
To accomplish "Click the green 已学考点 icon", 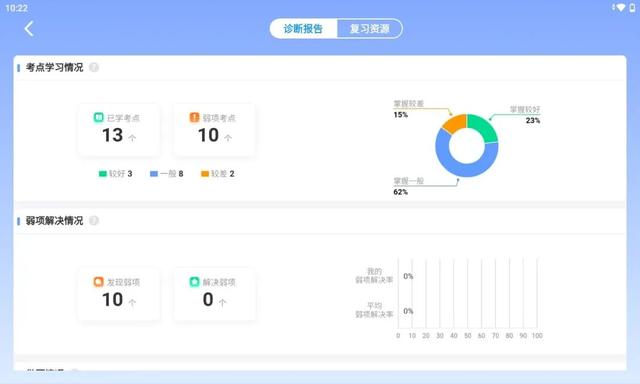I will pyautogui.click(x=98, y=118).
